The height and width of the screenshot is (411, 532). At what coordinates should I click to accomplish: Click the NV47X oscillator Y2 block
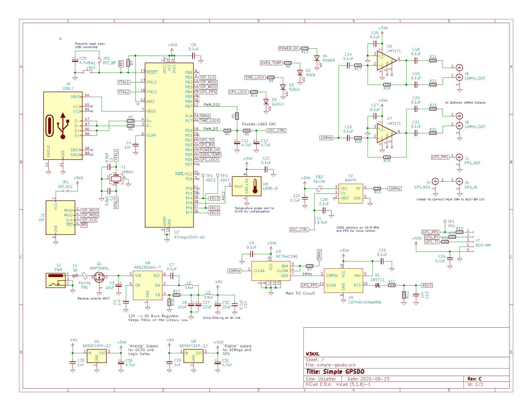point(351,194)
